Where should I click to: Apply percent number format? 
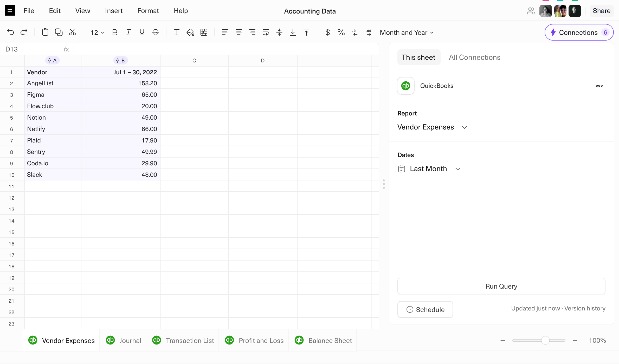[x=341, y=32]
